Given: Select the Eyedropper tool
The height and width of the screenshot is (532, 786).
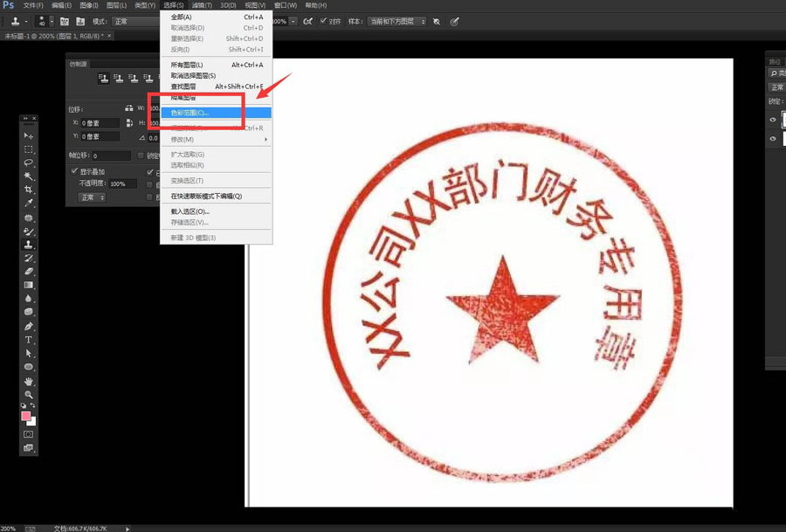Looking at the screenshot, I should (x=29, y=203).
